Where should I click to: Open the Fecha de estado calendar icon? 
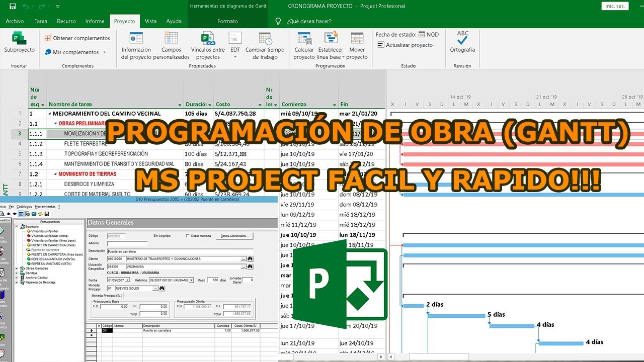(422, 35)
